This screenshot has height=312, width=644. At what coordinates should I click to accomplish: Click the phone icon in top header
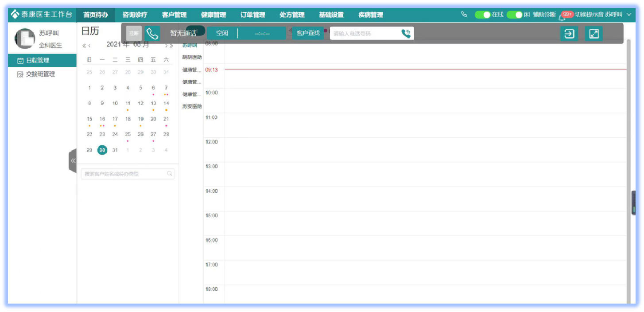pyautogui.click(x=464, y=15)
